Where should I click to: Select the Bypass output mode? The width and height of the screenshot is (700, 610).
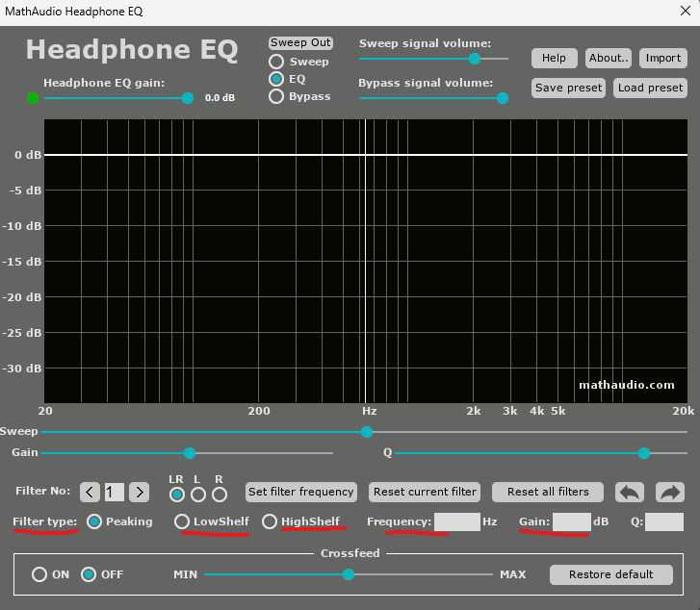276,96
